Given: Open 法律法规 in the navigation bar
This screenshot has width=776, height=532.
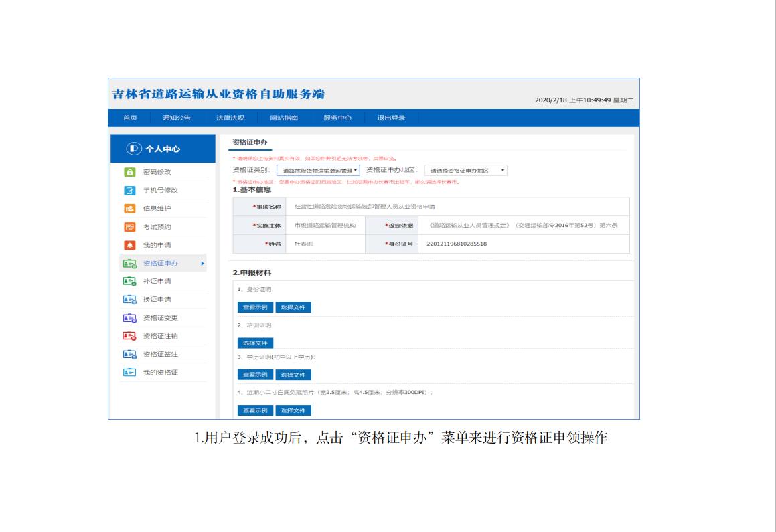Looking at the screenshot, I should 230,118.
